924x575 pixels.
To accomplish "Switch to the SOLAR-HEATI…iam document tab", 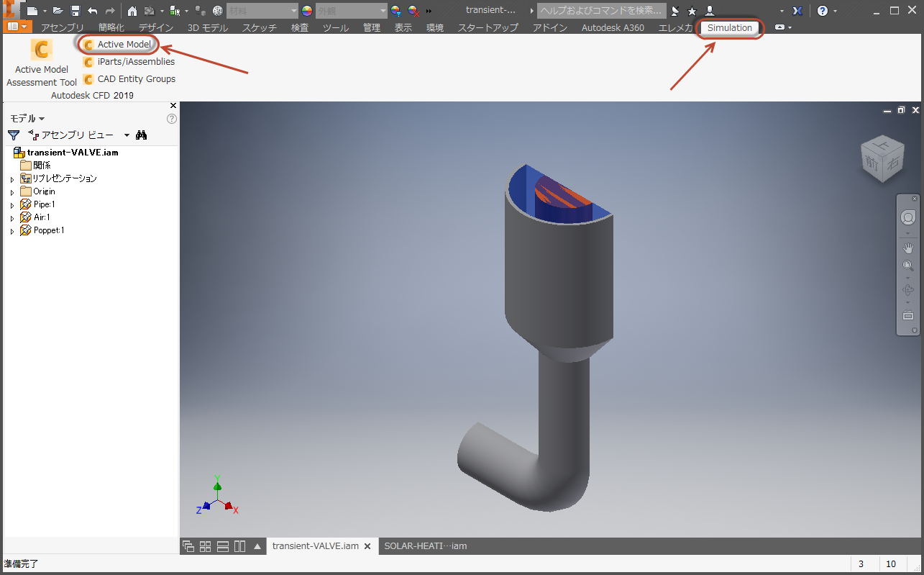I will pyautogui.click(x=424, y=545).
